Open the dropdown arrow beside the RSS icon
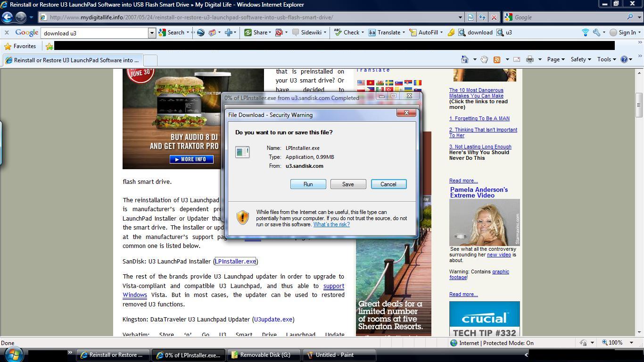Image resolution: width=644 pixels, height=362 pixels. (507, 59)
